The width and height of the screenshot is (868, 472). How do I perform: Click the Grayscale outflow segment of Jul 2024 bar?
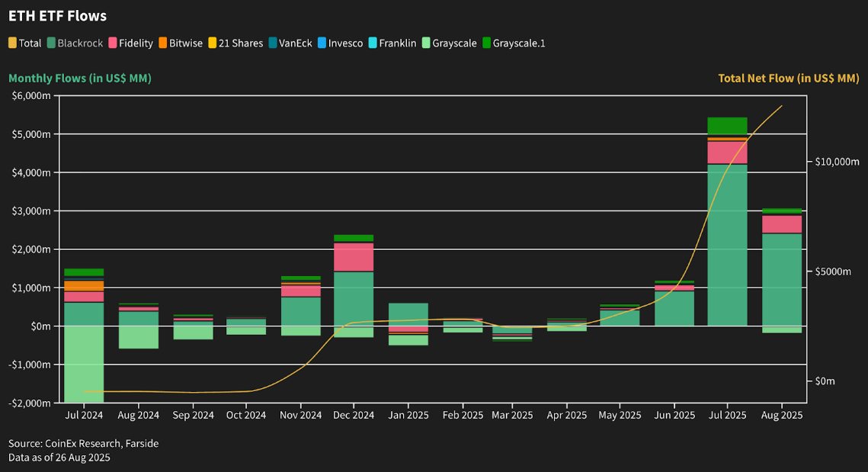click(84, 364)
